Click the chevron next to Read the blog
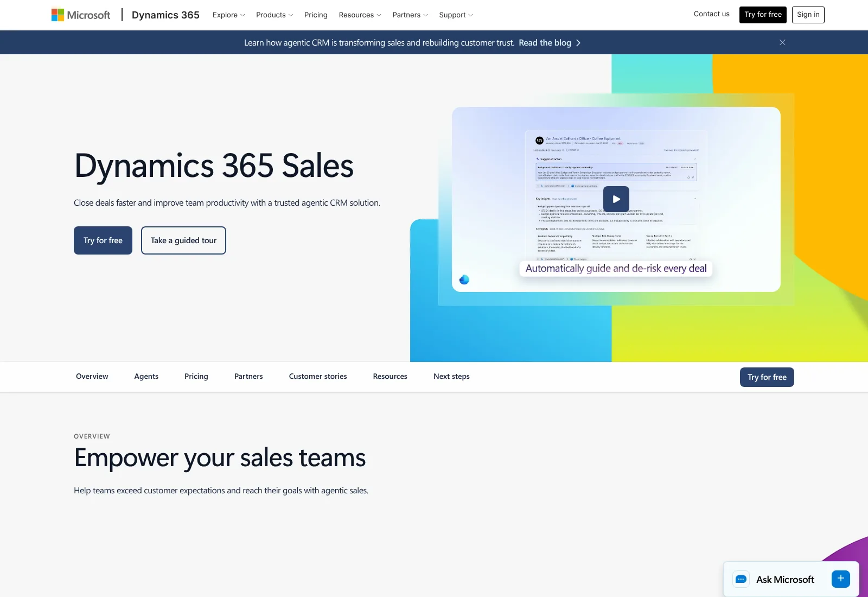Viewport: 868px width, 597px height. (x=578, y=43)
